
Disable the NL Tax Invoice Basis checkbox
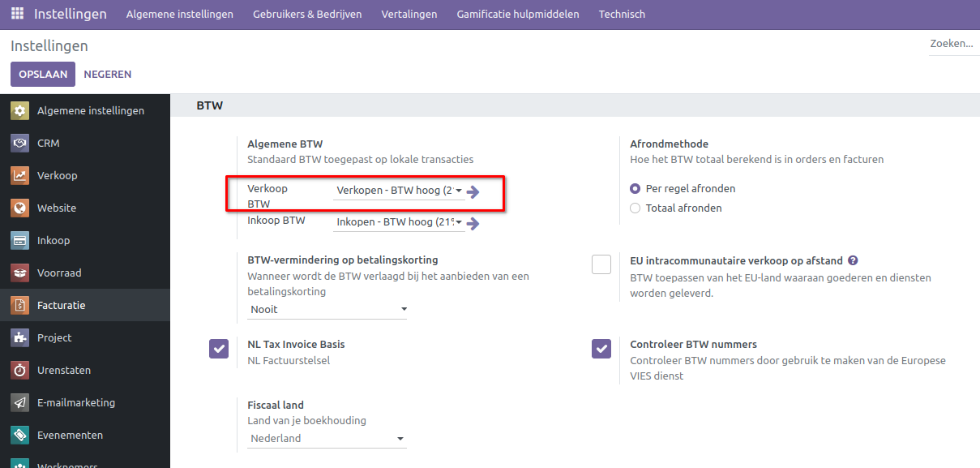[219, 349]
